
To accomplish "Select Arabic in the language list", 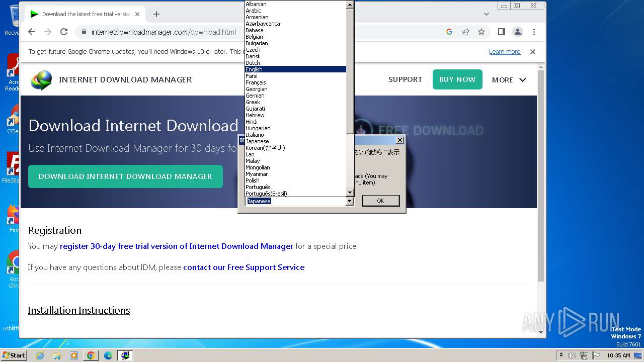I will tap(296, 11).
